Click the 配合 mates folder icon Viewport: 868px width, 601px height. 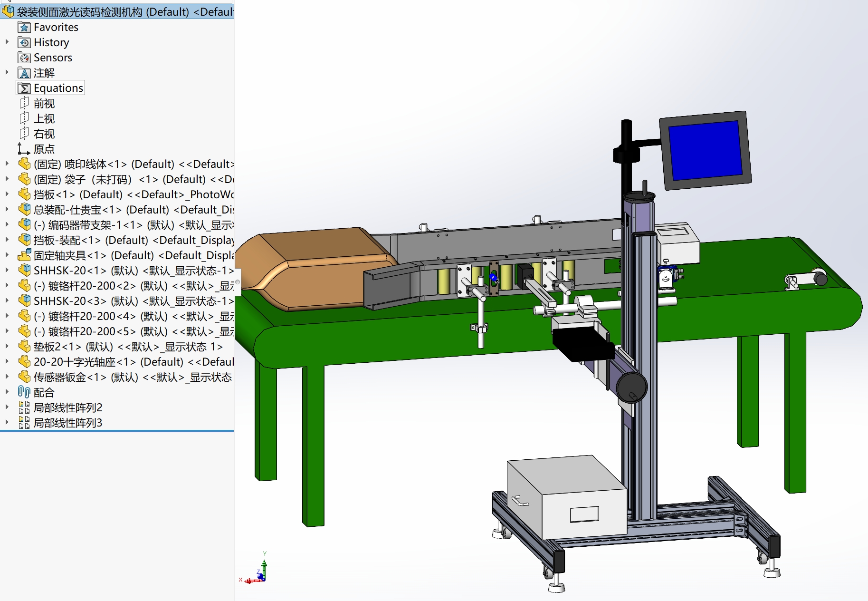click(x=24, y=392)
